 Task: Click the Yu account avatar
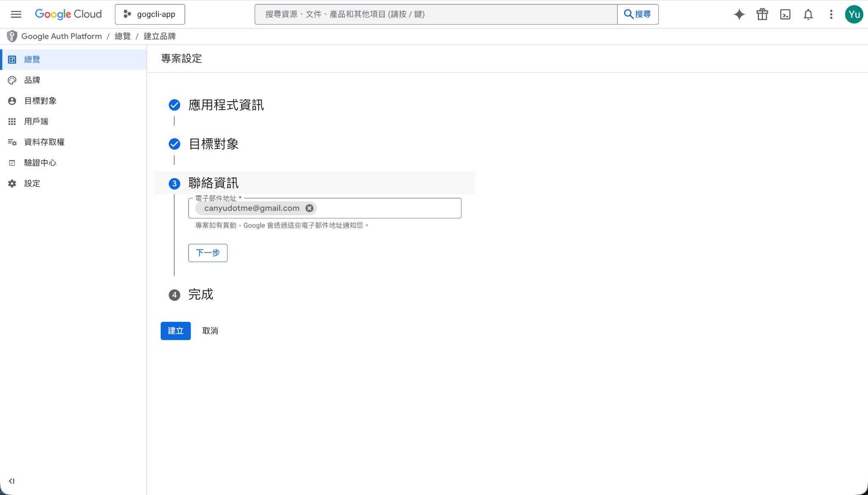(854, 14)
